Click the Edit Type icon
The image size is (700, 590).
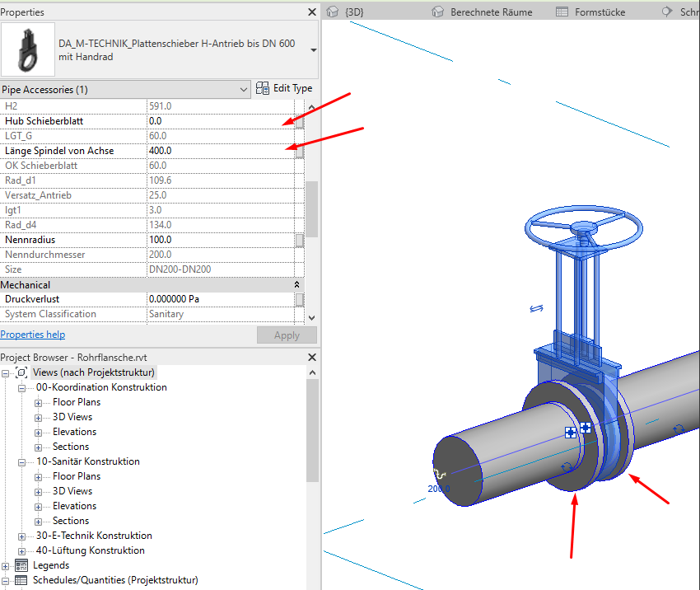(x=262, y=87)
